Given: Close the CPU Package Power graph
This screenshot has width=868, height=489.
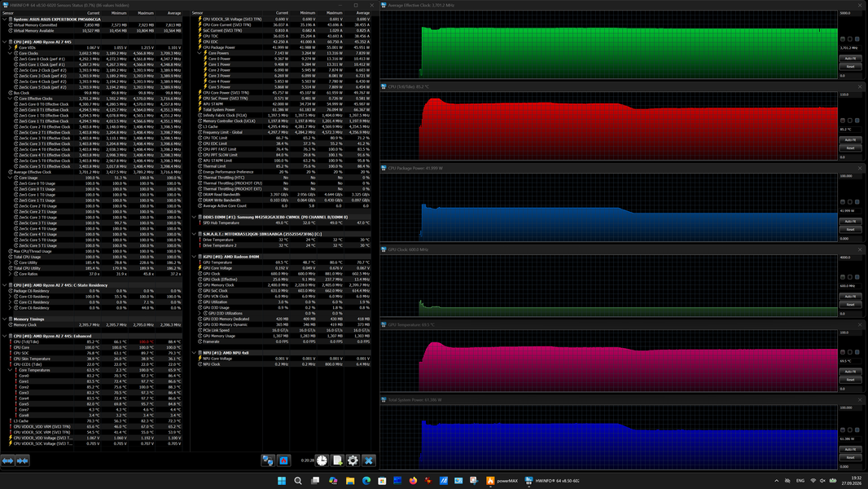Looking at the screenshot, I should pyautogui.click(x=860, y=168).
